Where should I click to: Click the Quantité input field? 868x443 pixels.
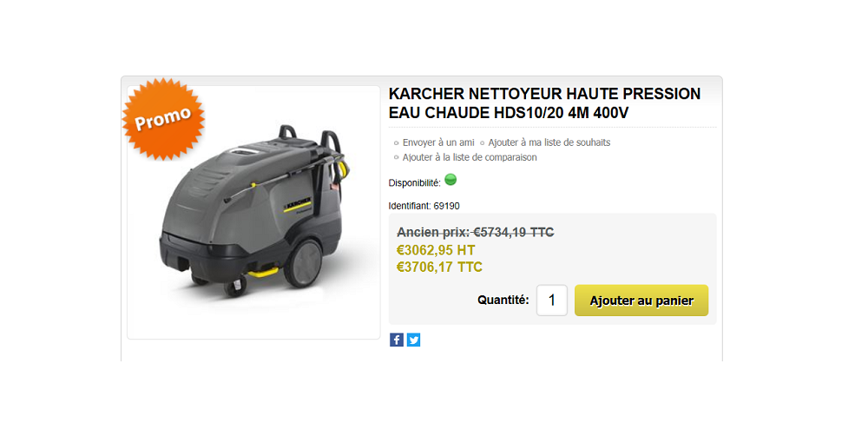552,301
